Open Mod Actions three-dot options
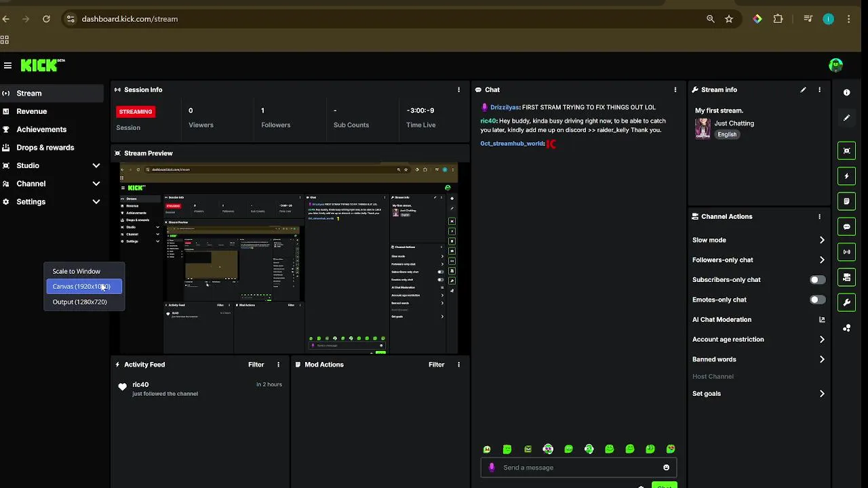 (x=458, y=365)
